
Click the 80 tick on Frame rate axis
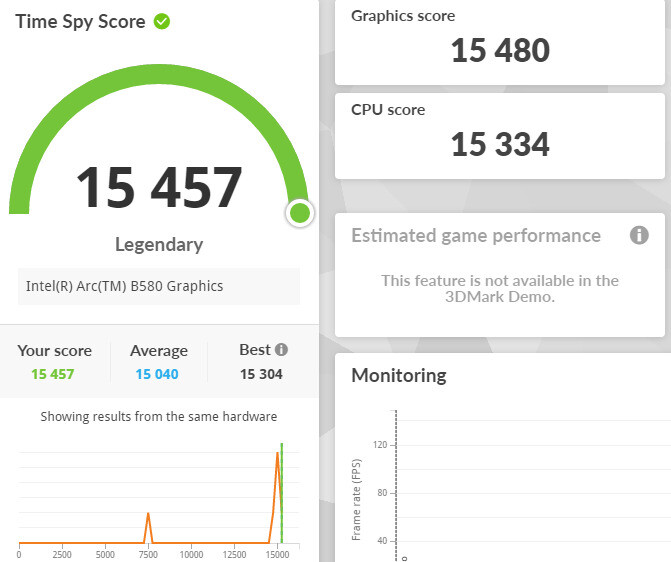click(382, 493)
